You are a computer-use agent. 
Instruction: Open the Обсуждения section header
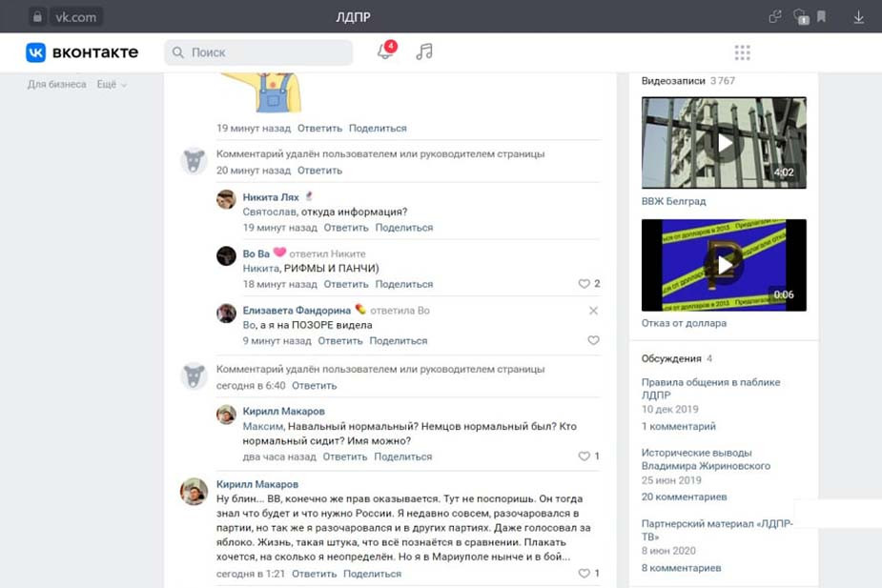click(x=671, y=358)
